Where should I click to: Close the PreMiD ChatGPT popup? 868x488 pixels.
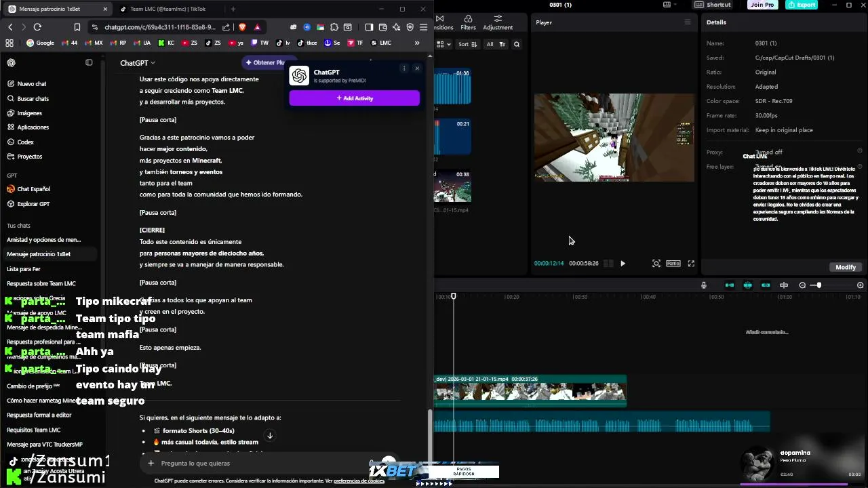[x=417, y=68]
